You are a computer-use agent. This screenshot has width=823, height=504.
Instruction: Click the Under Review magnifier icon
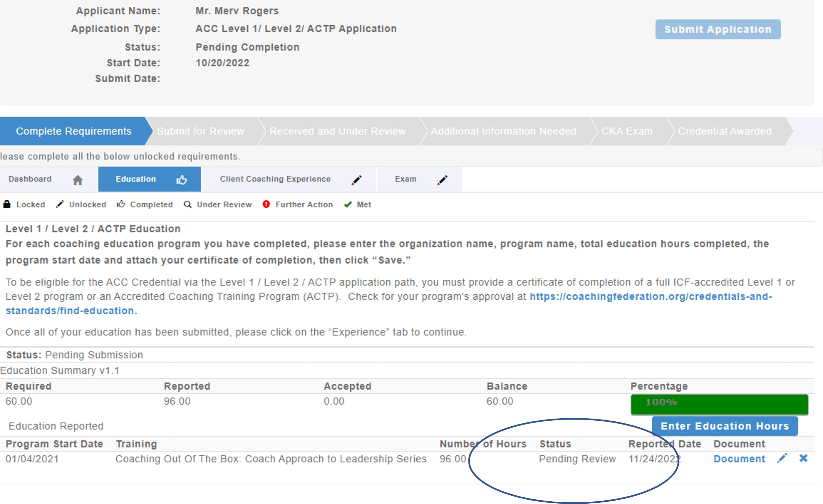[x=188, y=204]
